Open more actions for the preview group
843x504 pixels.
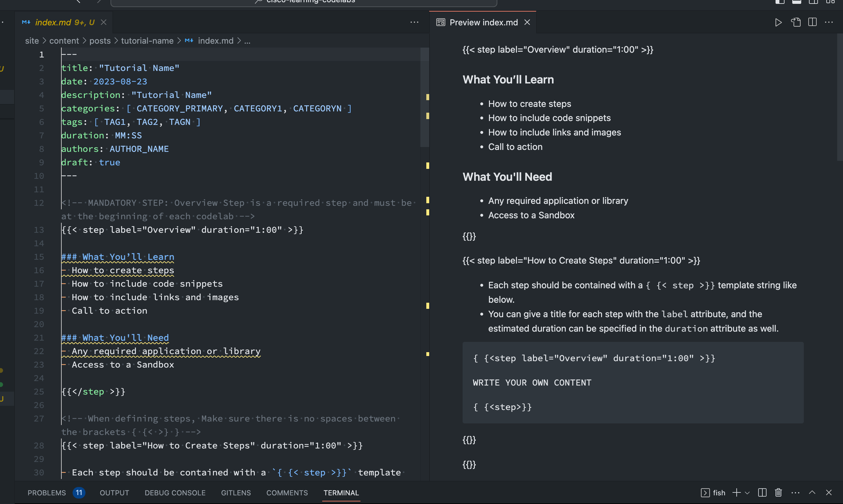point(829,22)
